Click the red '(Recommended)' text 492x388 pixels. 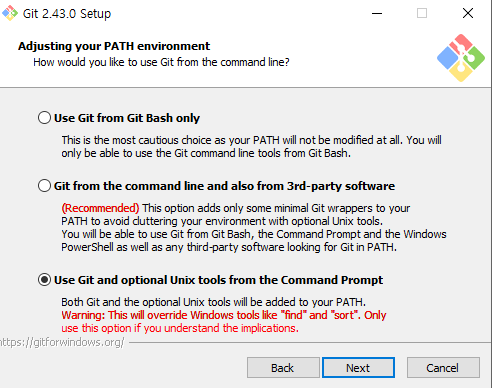click(x=100, y=208)
